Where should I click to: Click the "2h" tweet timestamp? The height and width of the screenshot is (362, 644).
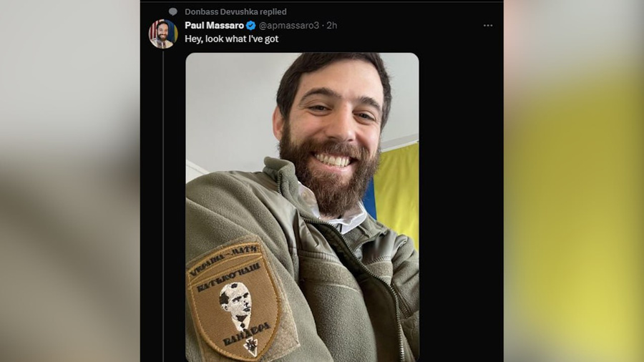(332, 25)
